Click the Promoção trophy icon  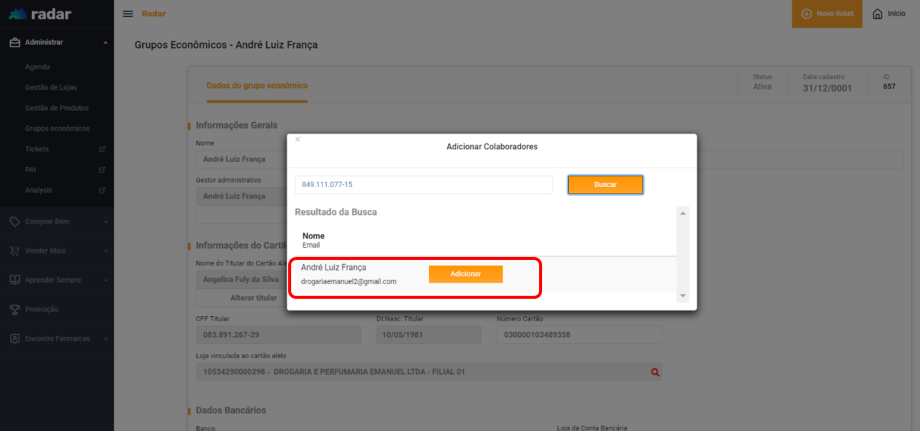[x=15, y=309]
